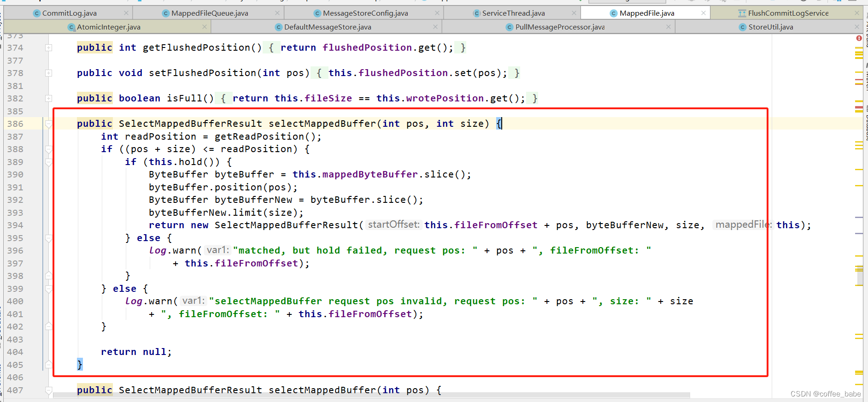Click the mappedFile: parameter hint
The height and width of the screenshot is (402, 868).
[743, 225]
